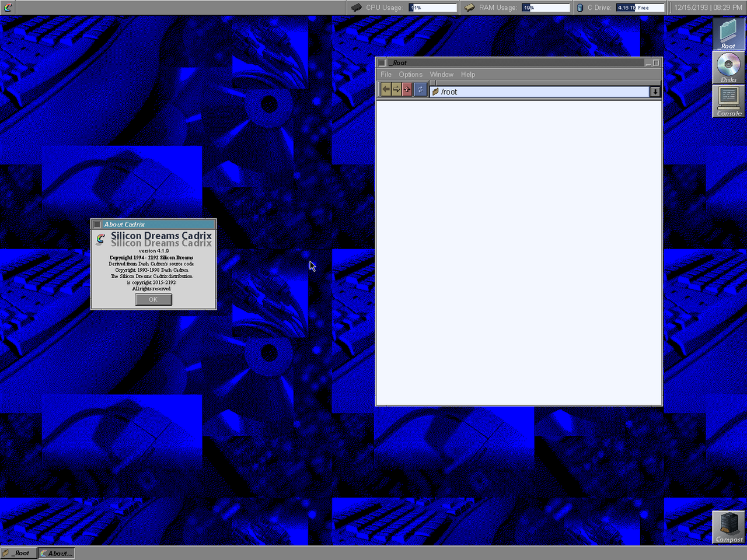
Task: Maximize the _Root window
Action: pos(656,63)
